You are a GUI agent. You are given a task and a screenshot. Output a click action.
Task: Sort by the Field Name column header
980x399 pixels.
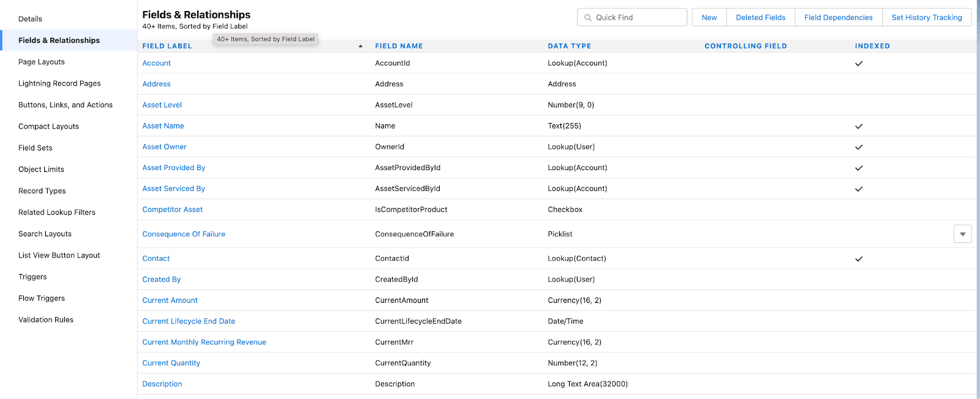point(399,46)
